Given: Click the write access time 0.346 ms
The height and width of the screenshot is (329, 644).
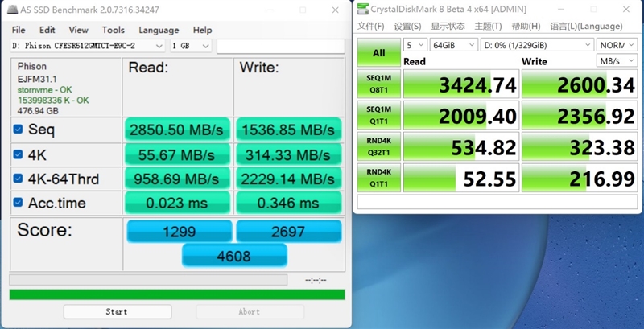Looking at the screenshot, I should point(288,202).
